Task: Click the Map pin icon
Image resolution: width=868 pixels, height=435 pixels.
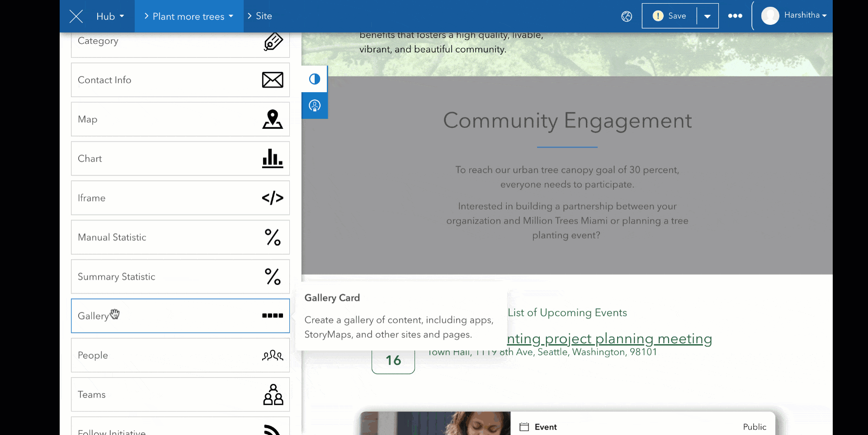Action: 273,119
